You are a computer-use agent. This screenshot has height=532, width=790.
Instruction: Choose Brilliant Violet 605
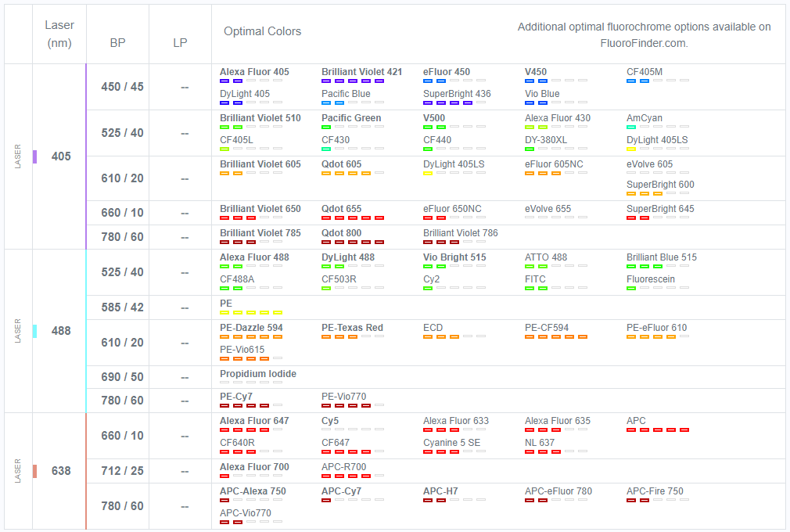click(260, 164)
